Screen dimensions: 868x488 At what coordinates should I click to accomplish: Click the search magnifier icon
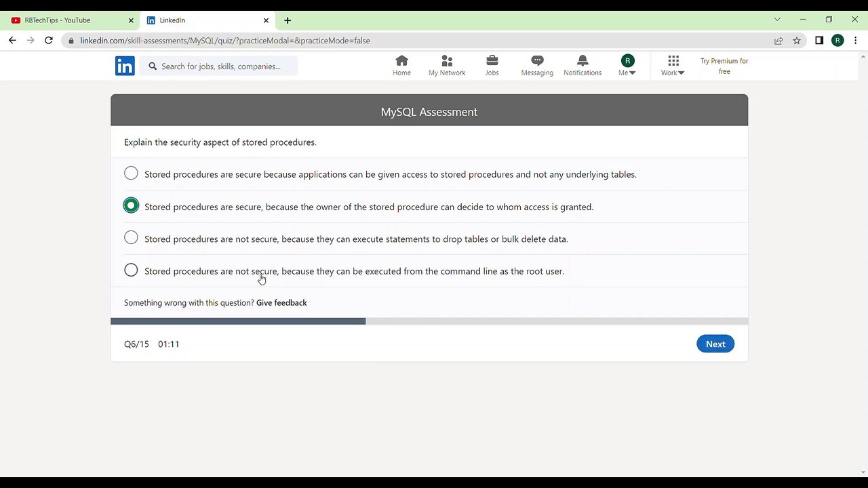tap(153, 66)
